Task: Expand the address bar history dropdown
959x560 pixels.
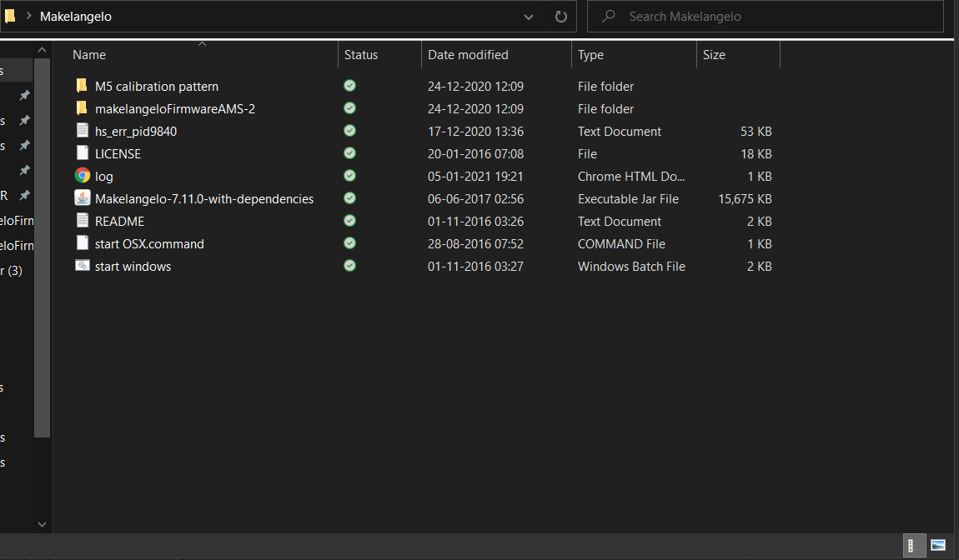Action: 529,17
